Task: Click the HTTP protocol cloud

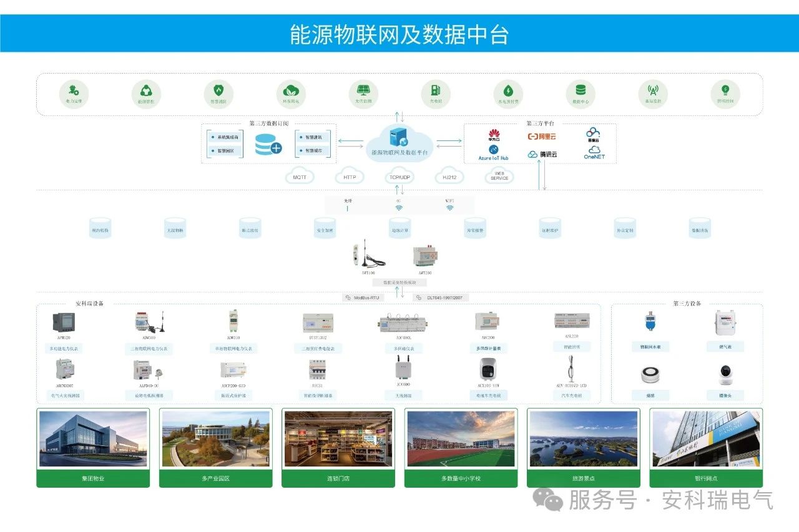Action: (350, 176)
